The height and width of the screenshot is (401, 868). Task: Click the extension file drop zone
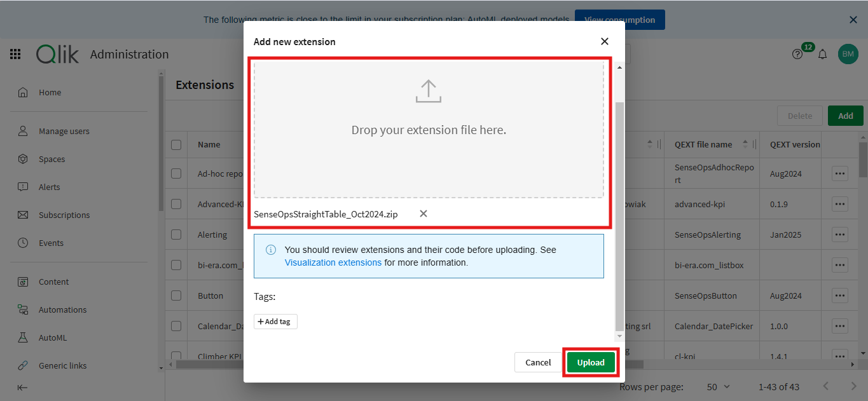(x=429, y=130)
